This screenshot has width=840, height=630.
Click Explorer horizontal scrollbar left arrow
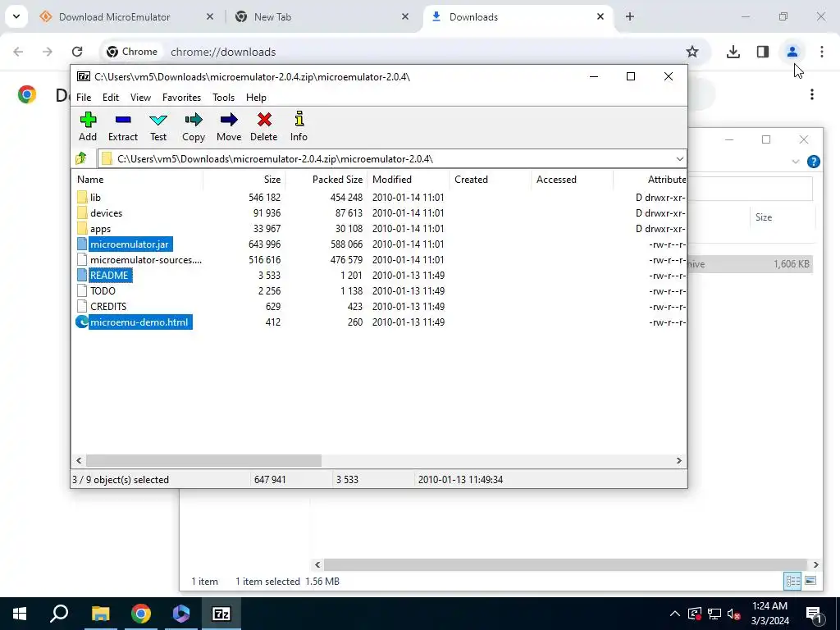tap(317, 564)
